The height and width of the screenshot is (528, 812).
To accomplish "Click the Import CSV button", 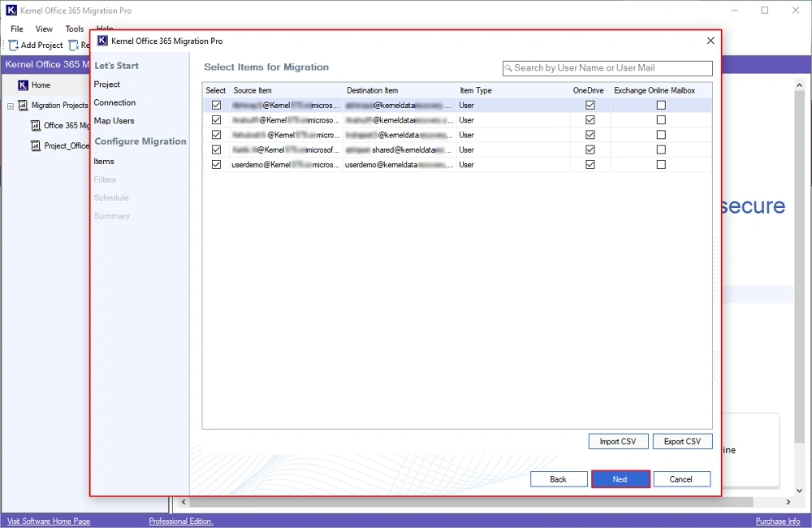I will (618, 442).
